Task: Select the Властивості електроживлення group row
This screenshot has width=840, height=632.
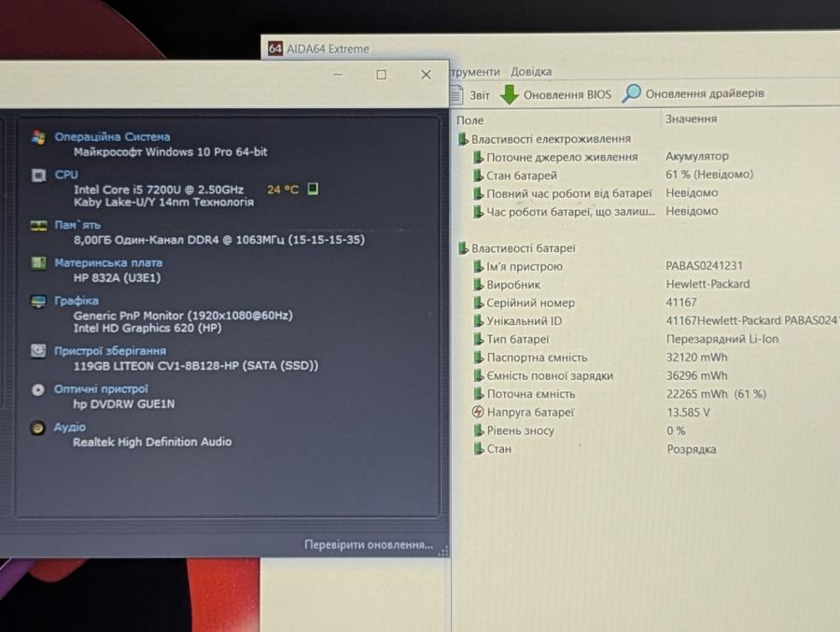Action: coord(545,139)
